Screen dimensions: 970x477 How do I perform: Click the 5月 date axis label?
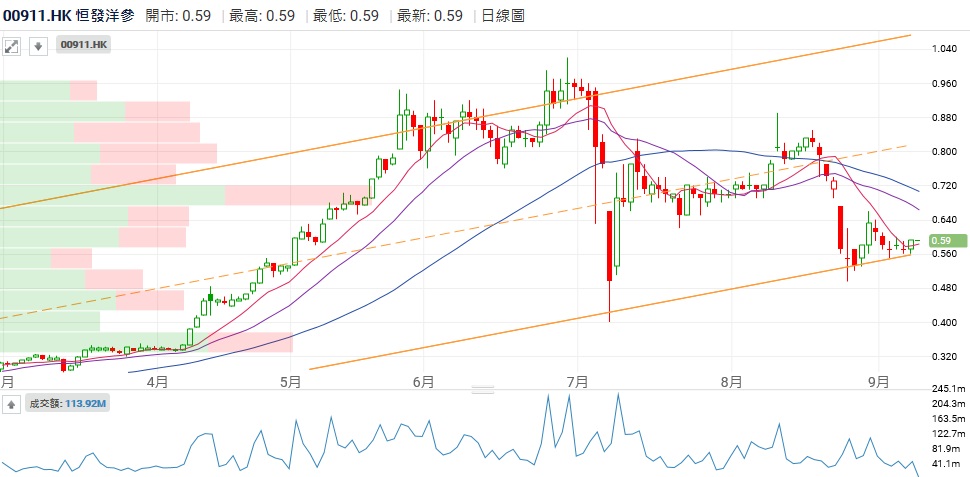coord(291,381)
